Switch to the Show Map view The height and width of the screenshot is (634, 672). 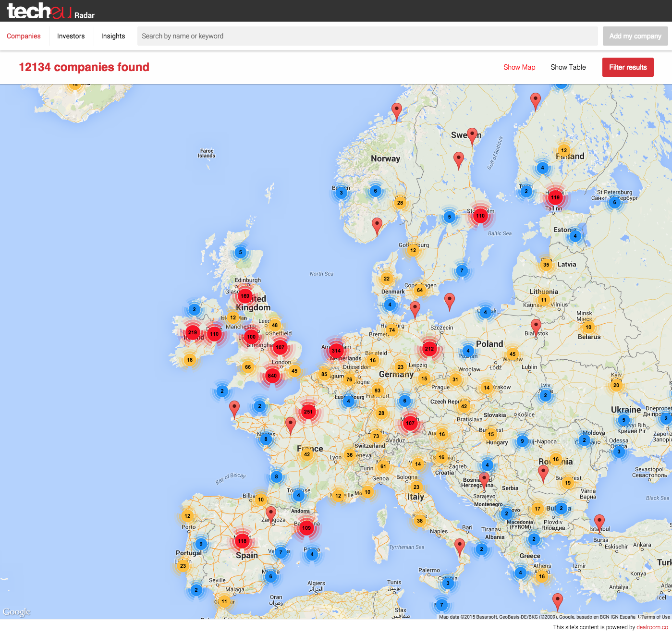coord(519,67)
